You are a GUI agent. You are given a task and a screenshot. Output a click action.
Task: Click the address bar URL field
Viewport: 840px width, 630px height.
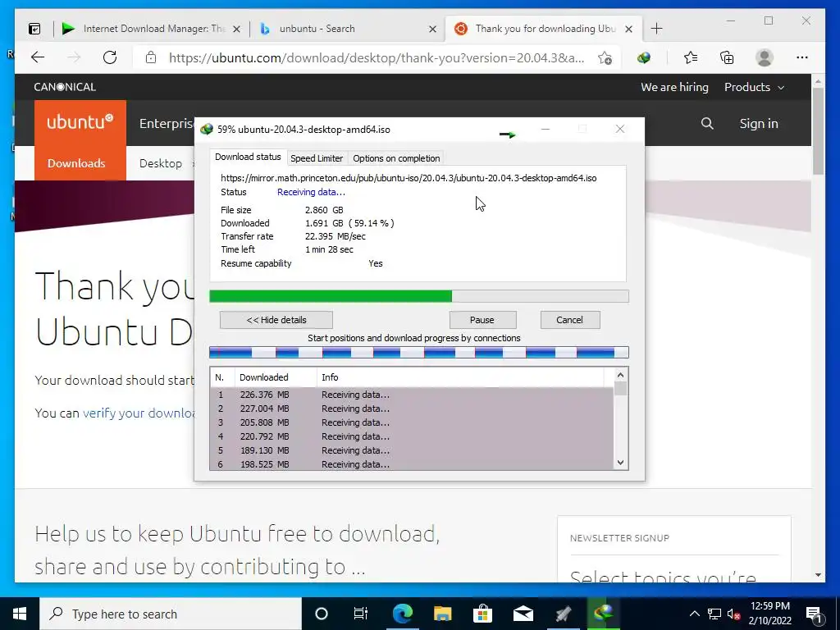coord(376,58)
